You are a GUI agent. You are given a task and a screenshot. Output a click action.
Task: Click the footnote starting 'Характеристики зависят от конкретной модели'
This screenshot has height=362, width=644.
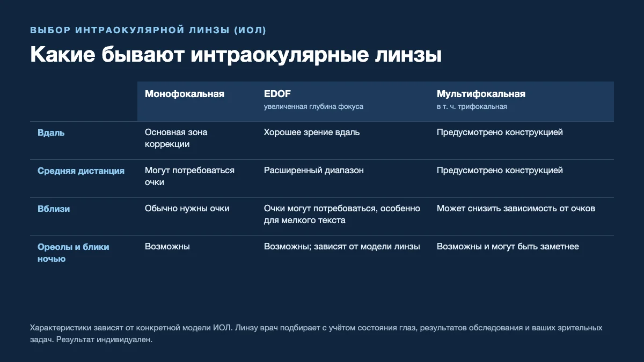[x=316, y=334]
